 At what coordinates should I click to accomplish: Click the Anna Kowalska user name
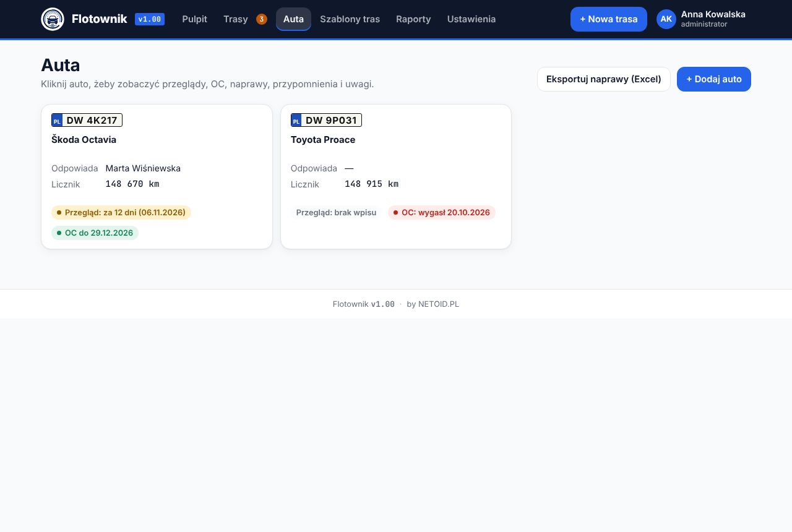(x=713, y=14)
